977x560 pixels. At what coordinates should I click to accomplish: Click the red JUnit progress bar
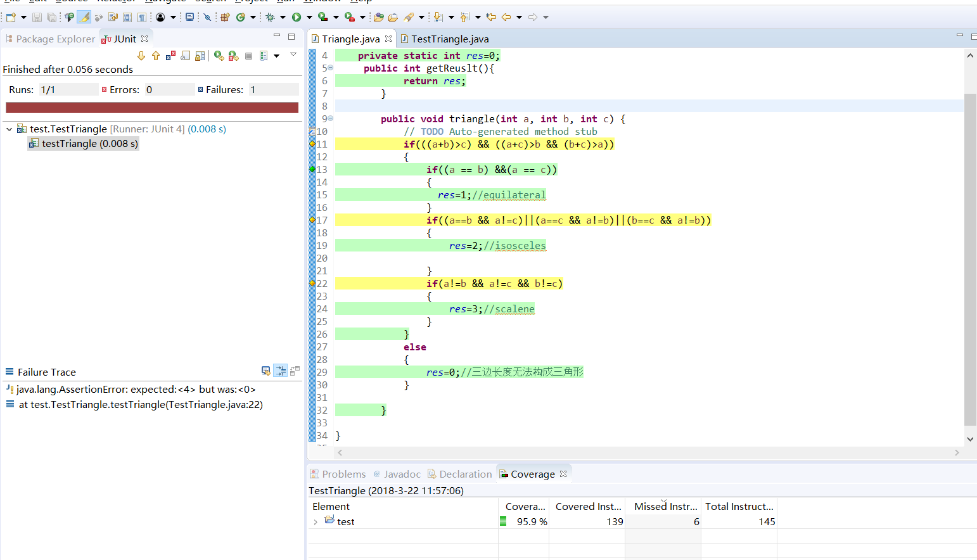coord(152,108)
